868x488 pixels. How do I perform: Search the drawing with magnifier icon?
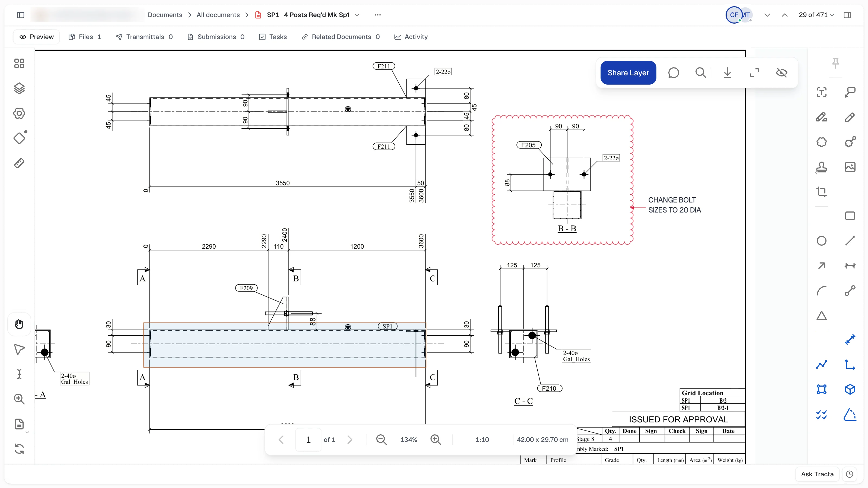pyautogui.click(x=701, y=73)
